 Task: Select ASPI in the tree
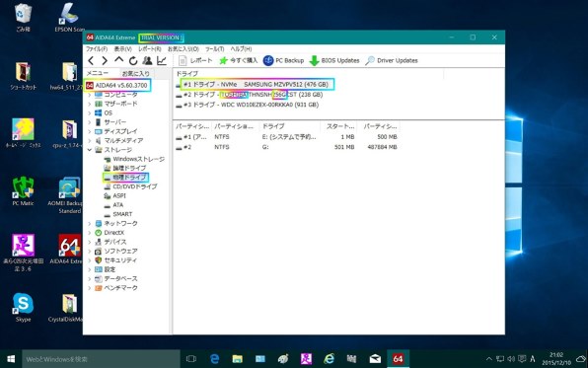pyautogui.click(x=114, y=195)
